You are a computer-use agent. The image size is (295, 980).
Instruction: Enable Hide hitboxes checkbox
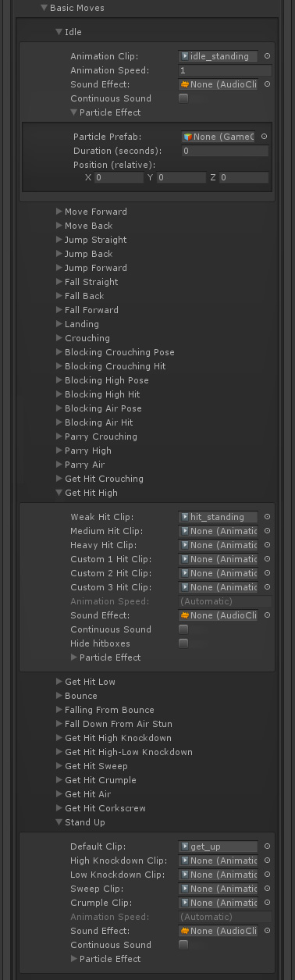[x=183, y=643]
